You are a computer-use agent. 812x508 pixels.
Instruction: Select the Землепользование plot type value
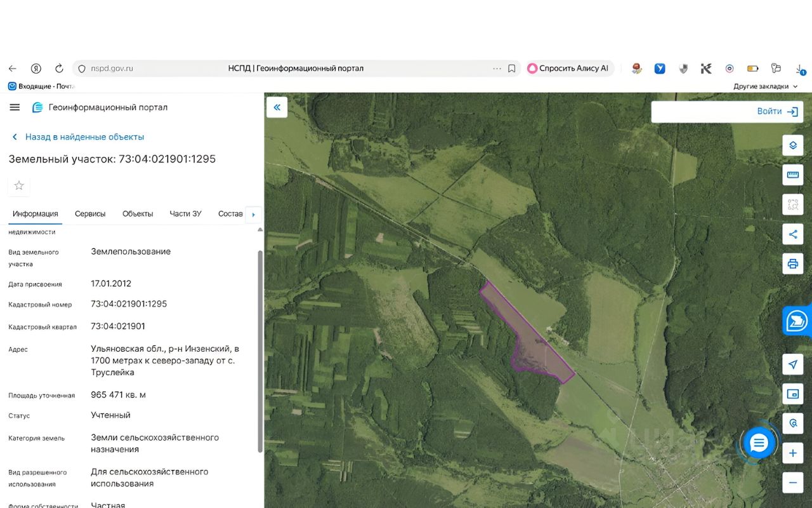pos(131,251)
